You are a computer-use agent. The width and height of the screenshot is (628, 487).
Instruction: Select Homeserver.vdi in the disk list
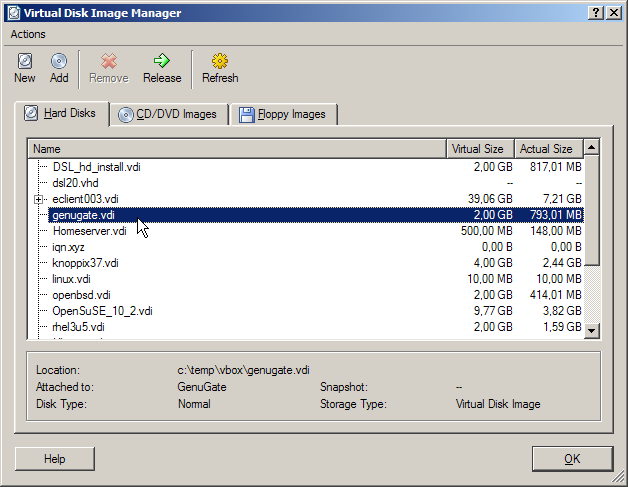89,231
